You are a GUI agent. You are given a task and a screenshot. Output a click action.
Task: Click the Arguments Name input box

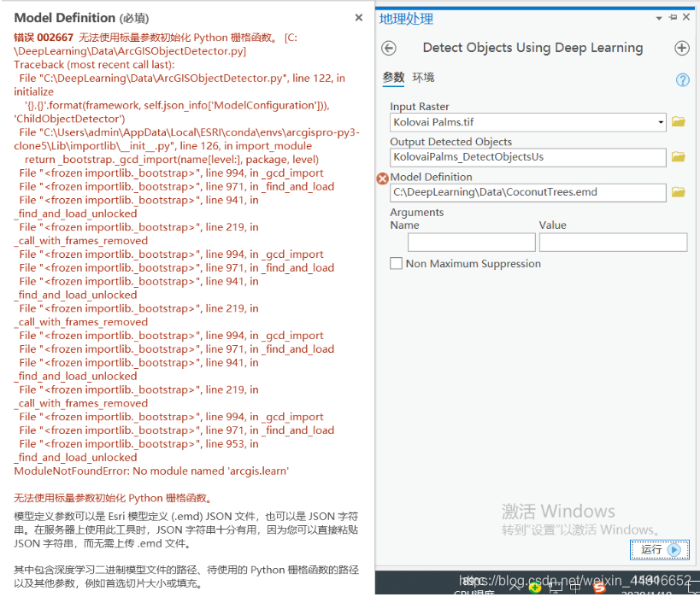[x=472, y=243]
